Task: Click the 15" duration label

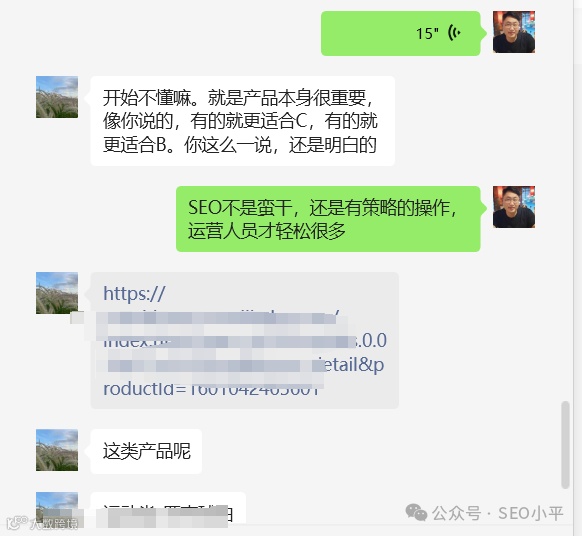Action: coord(427,33)
